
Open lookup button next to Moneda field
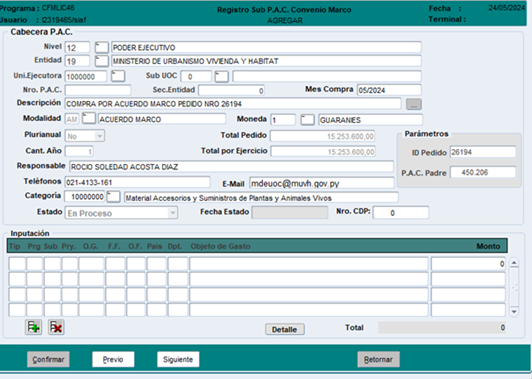point(307,119)
